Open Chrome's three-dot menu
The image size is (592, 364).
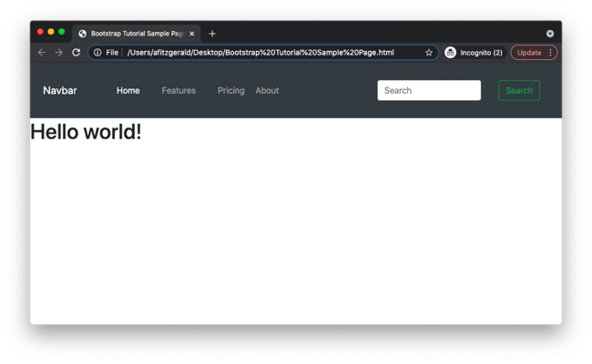tap(550, 53)
